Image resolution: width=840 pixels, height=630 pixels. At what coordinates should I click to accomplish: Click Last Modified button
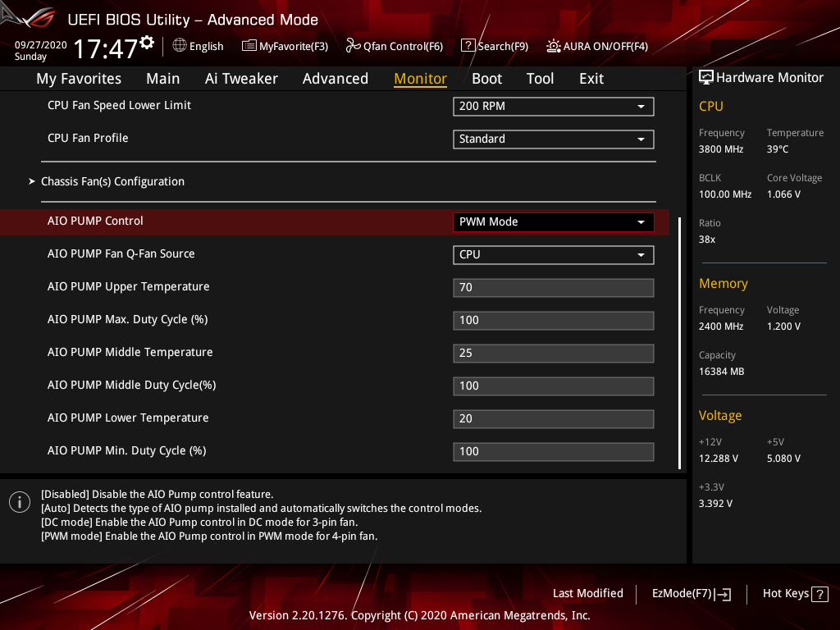[x=587, y=593]
